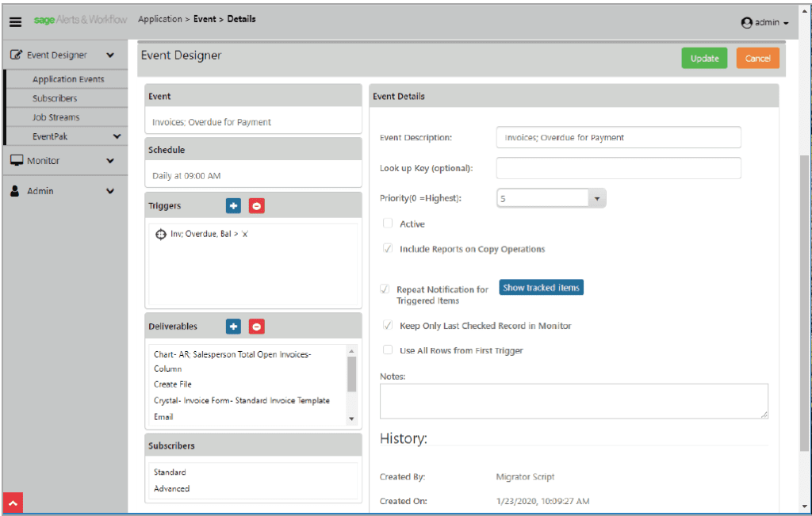This screenshot has height=516, width=812.
Task: Open the Priority dropdown
Action: [x=597, y=197]
